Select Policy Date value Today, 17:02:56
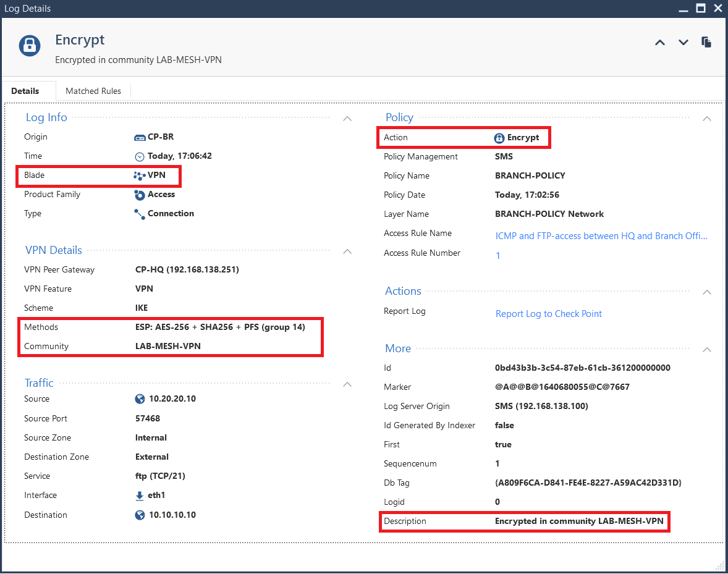Image resolution: width=728 pixels, height=574 pixels. (527, 195)
